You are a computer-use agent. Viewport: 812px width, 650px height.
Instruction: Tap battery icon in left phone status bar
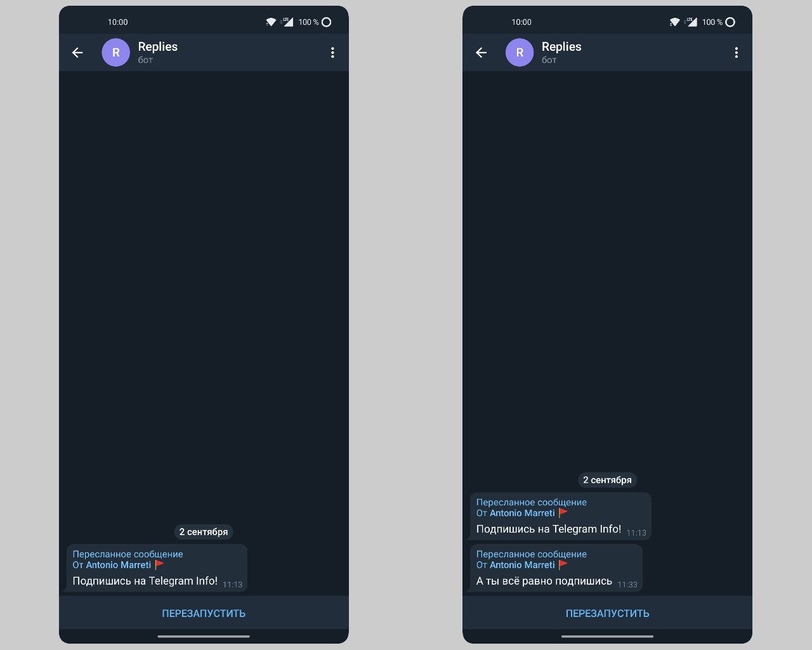(327, 22)
